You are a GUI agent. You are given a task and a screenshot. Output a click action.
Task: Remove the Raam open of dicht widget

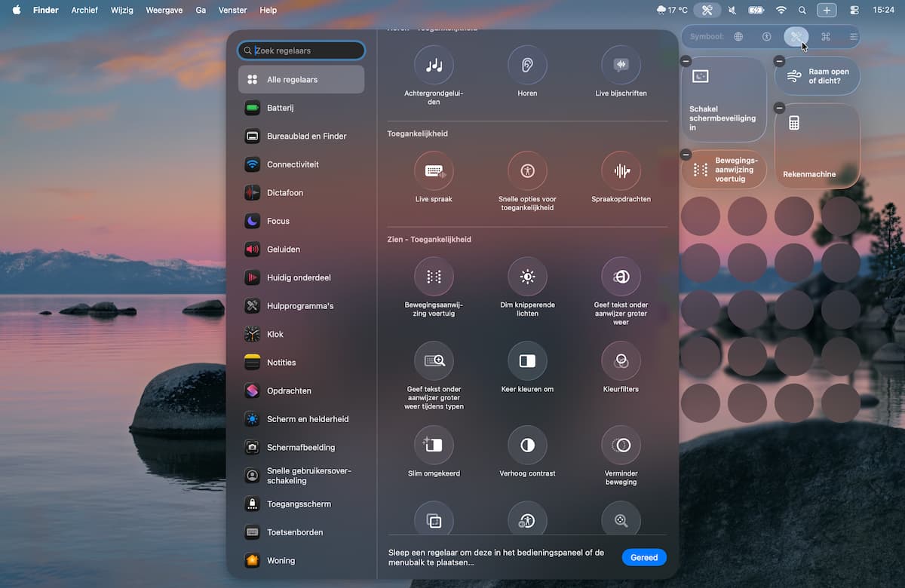(x=779, y=61)
